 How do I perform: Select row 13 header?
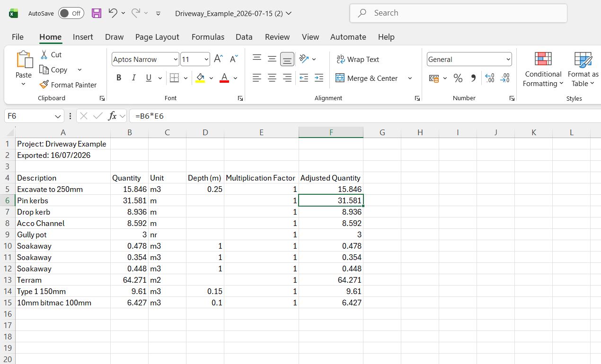[8, 280]
